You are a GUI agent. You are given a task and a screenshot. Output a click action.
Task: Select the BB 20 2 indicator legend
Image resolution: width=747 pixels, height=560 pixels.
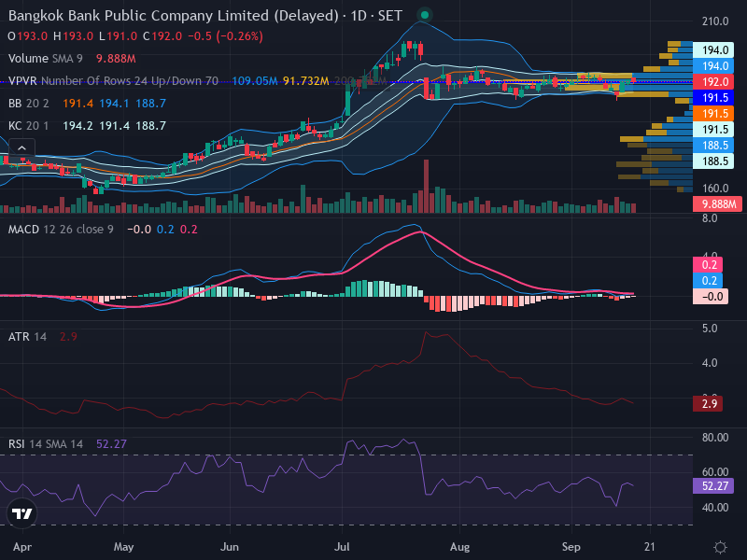[29, 104]
